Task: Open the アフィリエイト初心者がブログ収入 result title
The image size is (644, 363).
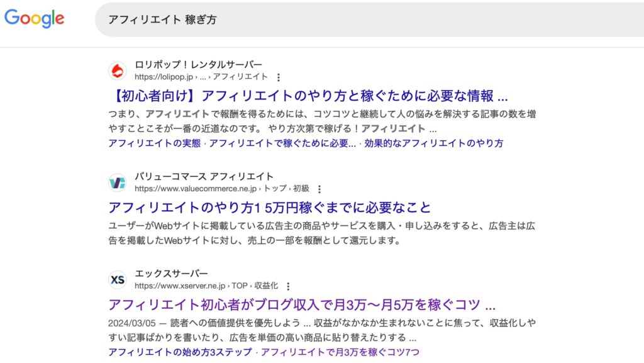Action: (x=302, y=305)
